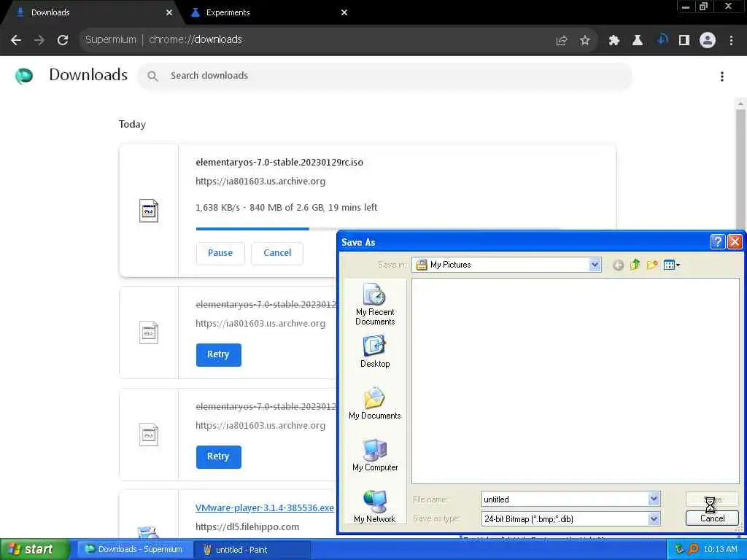Select My Computer in places bar
Screen dimensions: 747x560
375,455
